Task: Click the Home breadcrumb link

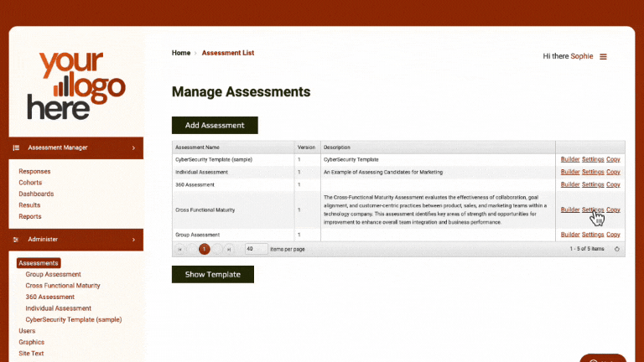Action: click(x=181, y=53)
